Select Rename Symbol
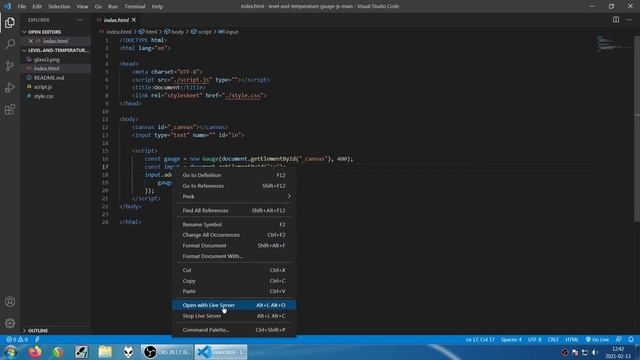Image resolution: width=640 pixels, height=360 pixels. 234,224
